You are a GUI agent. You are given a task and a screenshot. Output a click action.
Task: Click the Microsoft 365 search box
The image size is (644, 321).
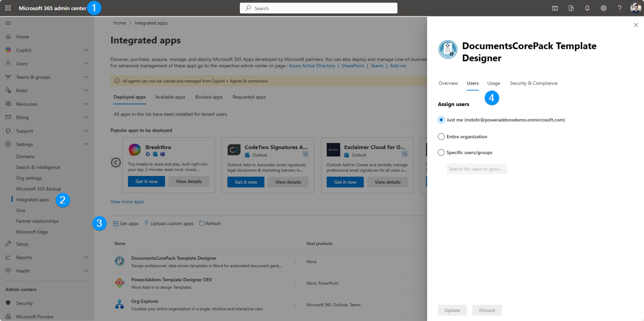point(318,8)
